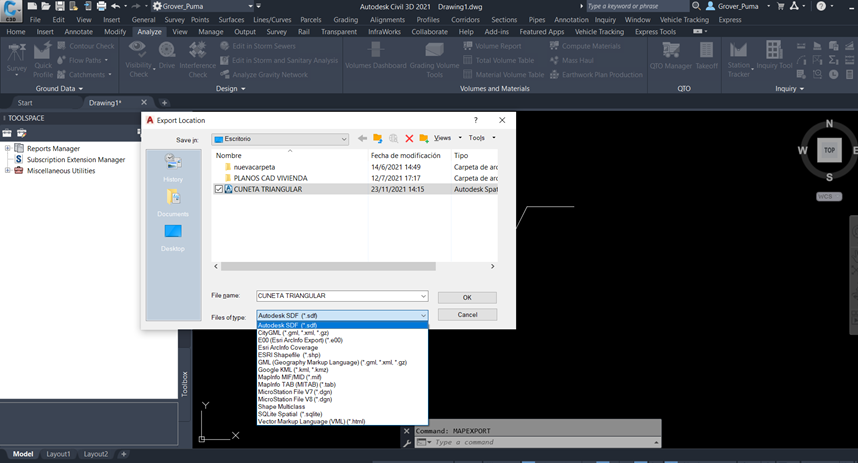Open the Civil 3D application menu button
This screenshot has height=463, width=858.
click(10, 10)
